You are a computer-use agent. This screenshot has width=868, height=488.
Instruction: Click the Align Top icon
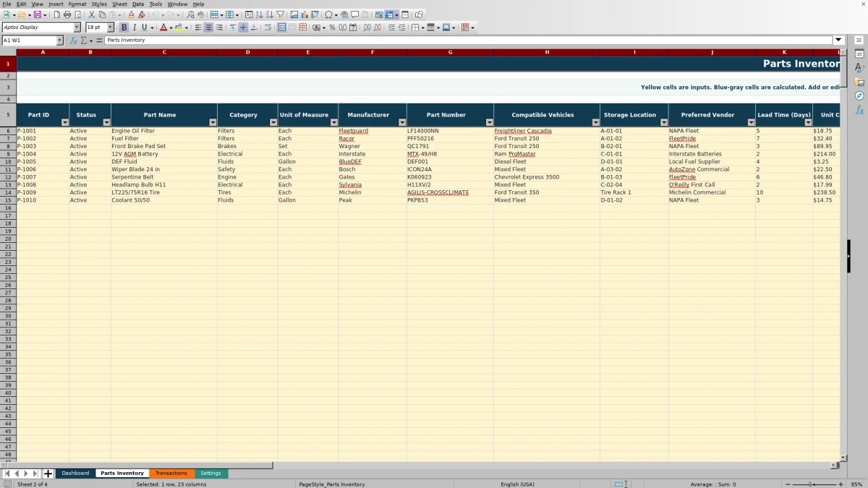tap(233, 27)
